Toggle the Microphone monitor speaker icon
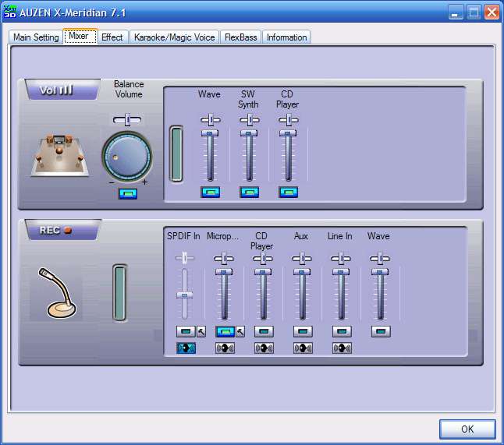 225,348
